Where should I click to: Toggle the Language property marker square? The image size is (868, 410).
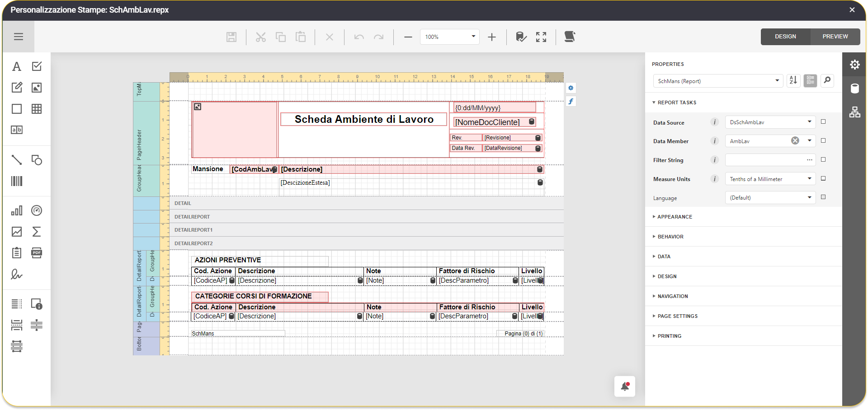coord(823,197)
